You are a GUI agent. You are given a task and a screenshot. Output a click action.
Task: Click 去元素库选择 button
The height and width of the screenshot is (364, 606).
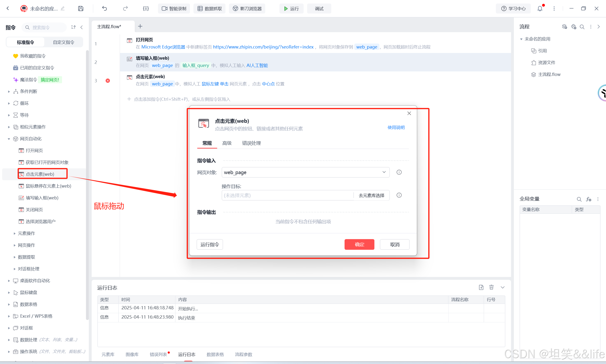click(371, 195)
